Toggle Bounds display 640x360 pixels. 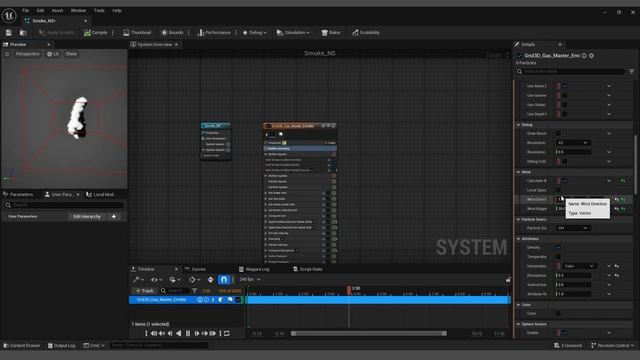click(172, 33)
